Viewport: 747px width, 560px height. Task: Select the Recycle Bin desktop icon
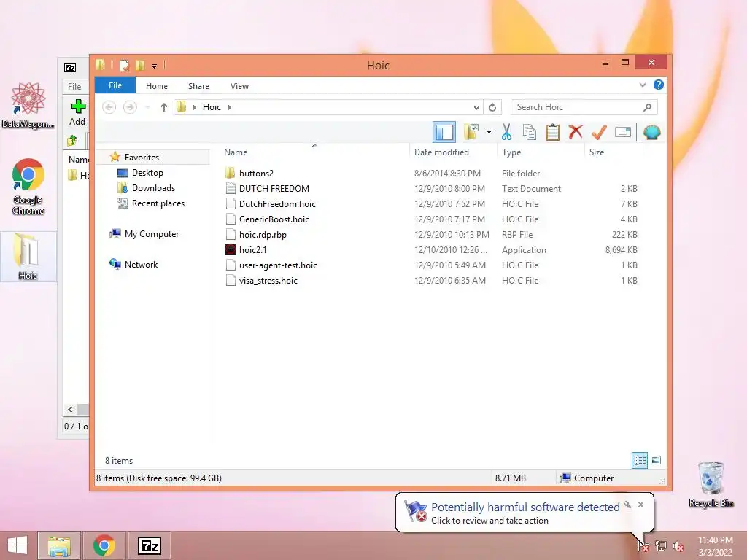[x=711, y=484]
